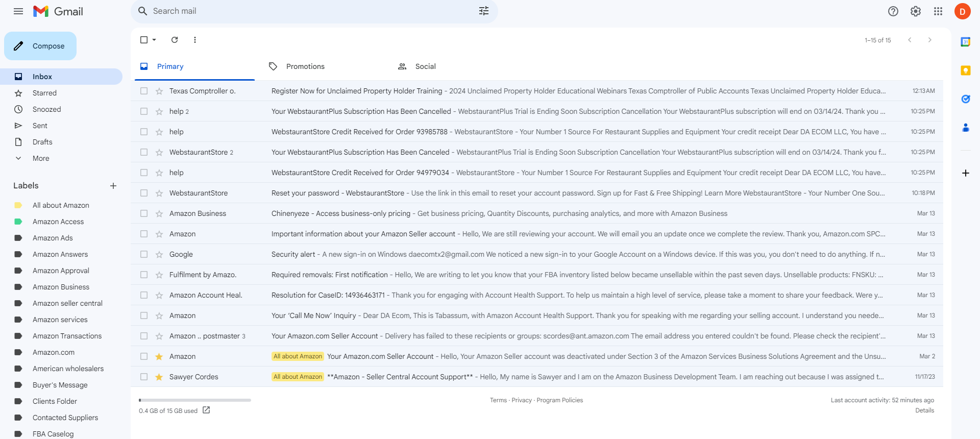The height and width of the screenshot is (439, 980).
Task: Create new label plus icon
Action: click(x=113, y=186)
